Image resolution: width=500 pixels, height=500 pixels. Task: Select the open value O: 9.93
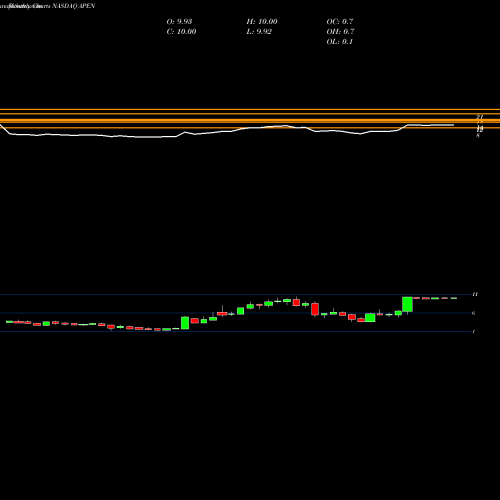click(179, 22)
